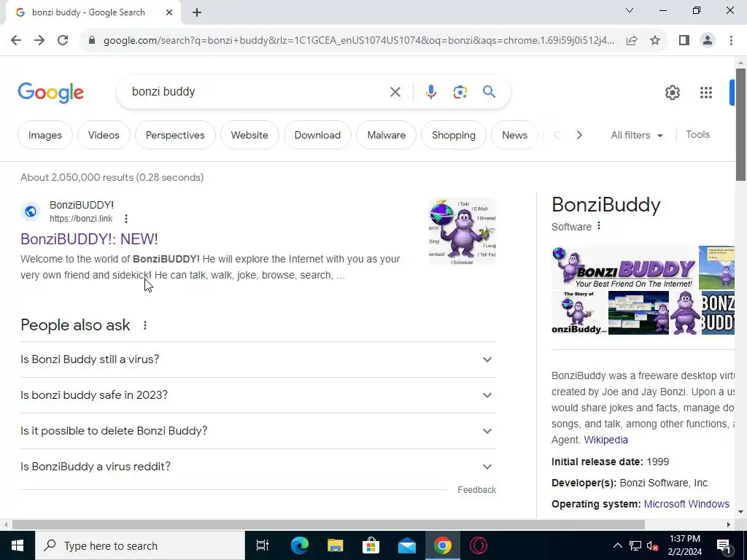Viewport: 747px width, 560px height.
Task: Clear the search box text
Action: pyautogui.click(x=395, y=92)
